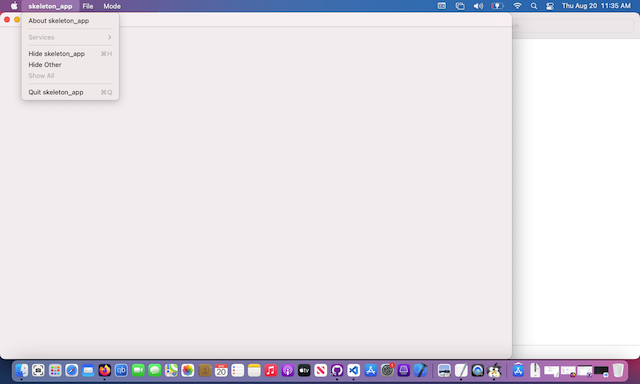The height and width of the screenshot is (384, 640).
Task: Click the date and time in menu bar
Action: click(596, 6)
